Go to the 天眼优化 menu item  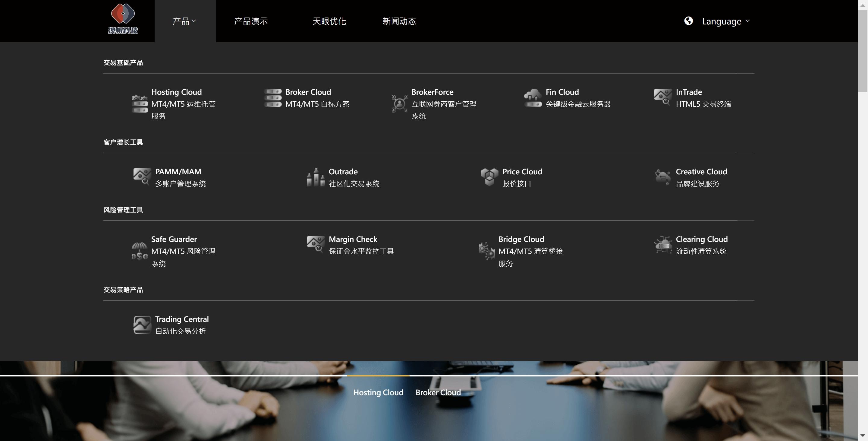click(x=329, y=21)
